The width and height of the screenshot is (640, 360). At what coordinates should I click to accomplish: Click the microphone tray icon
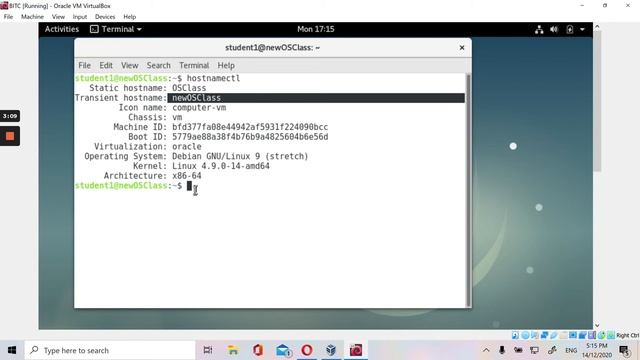pyautogui.click(x=502, y=350)
